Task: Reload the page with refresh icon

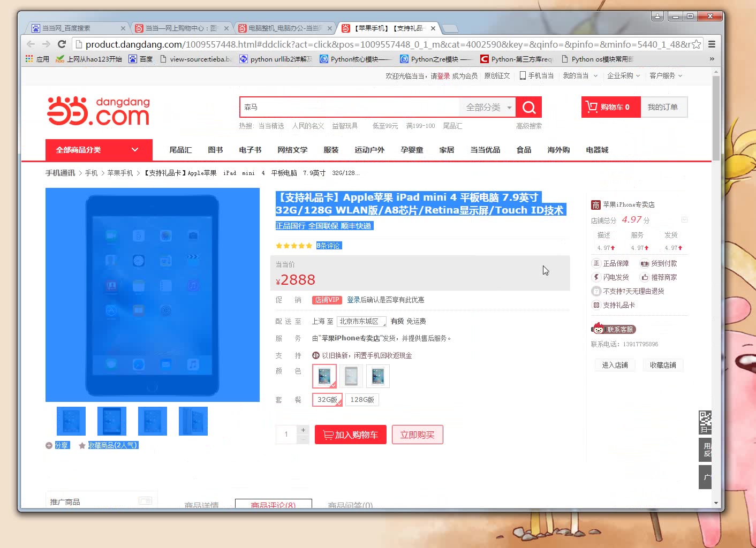Action: pyautogui.click(x=62, y=44)
